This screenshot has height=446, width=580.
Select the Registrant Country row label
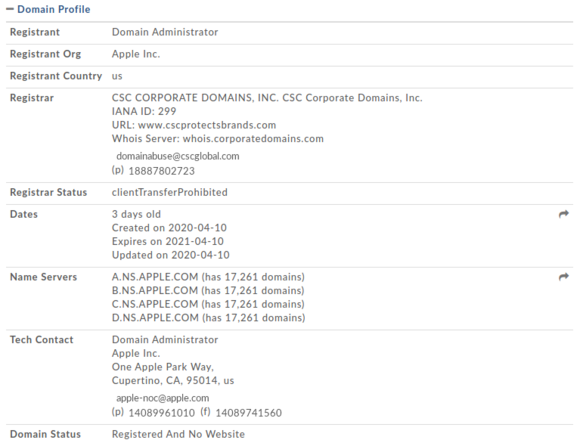coord(56,76)
